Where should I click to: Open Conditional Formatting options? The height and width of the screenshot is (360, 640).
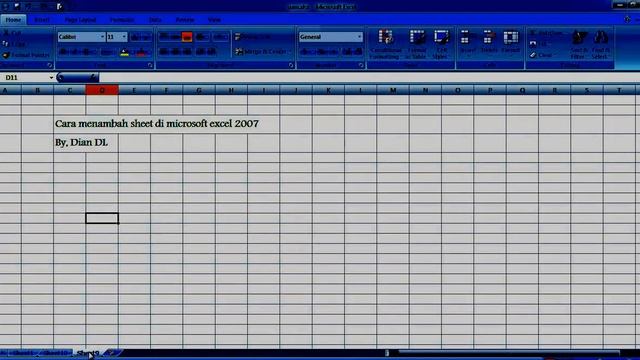385,44
